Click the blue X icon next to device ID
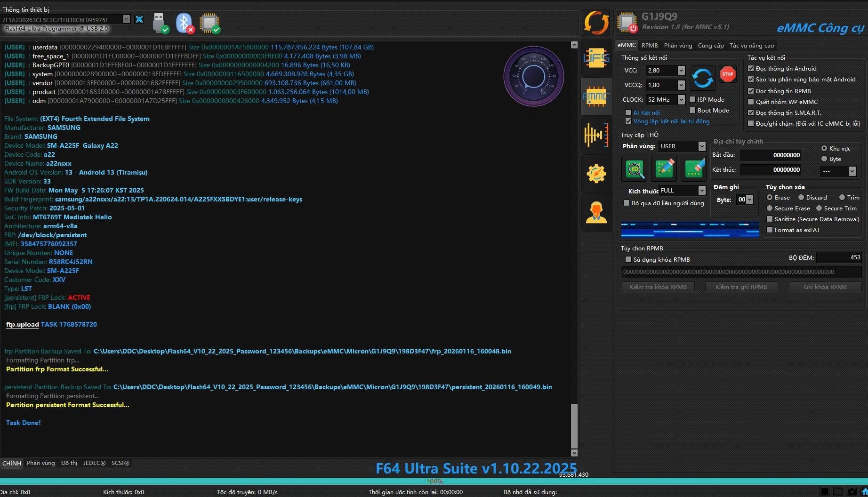Image resolution: width=868 pixels, height=497 pixels. pos(139,19)
